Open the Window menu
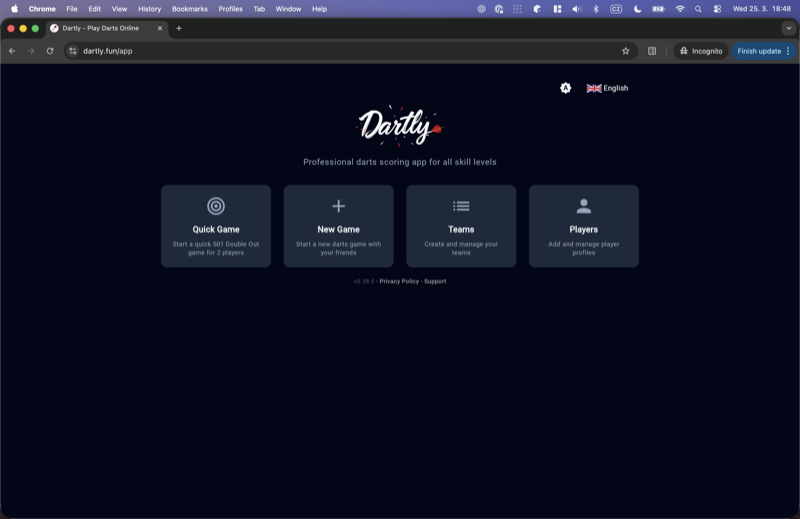Viewport: 800px width, 519px height. 288,9
